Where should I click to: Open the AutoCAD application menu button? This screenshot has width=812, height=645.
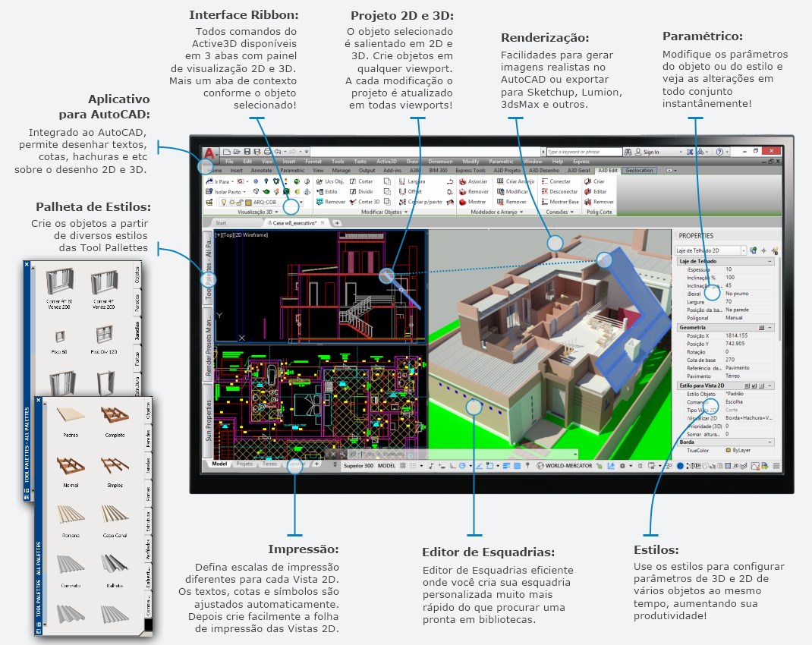[207, 153]
